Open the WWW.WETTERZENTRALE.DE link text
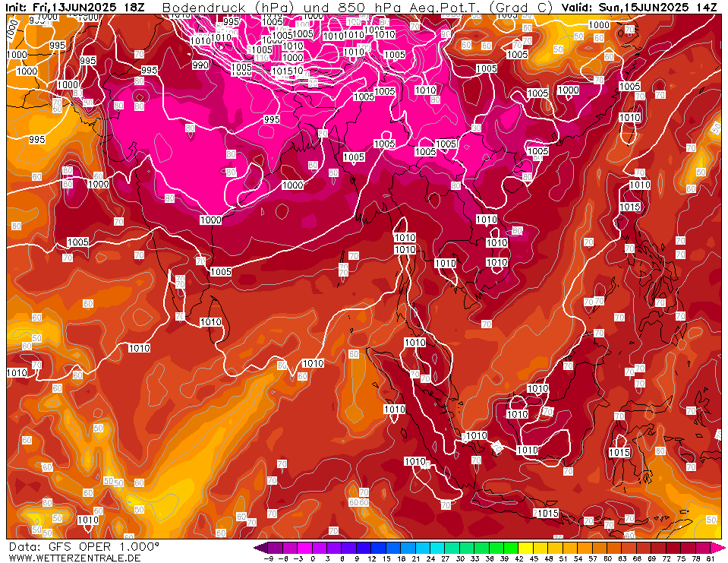The height and width of the screenshot is (563, 728). [74, 558]
